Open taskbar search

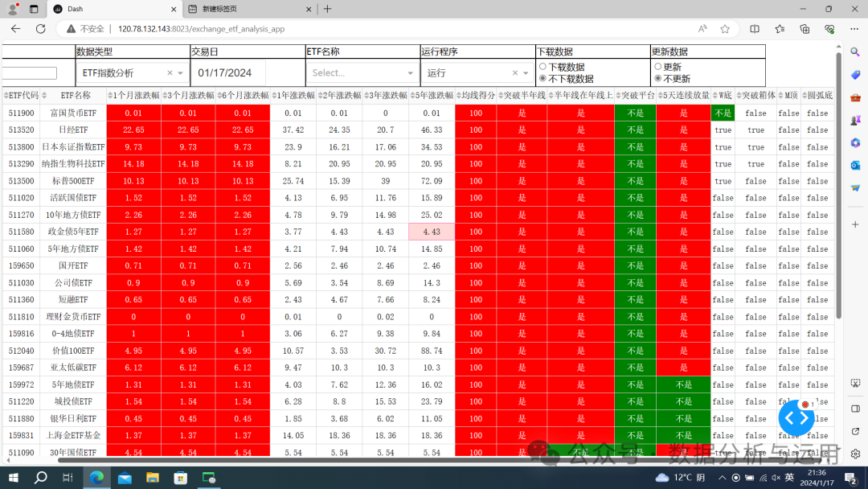(x=40, y=478)
